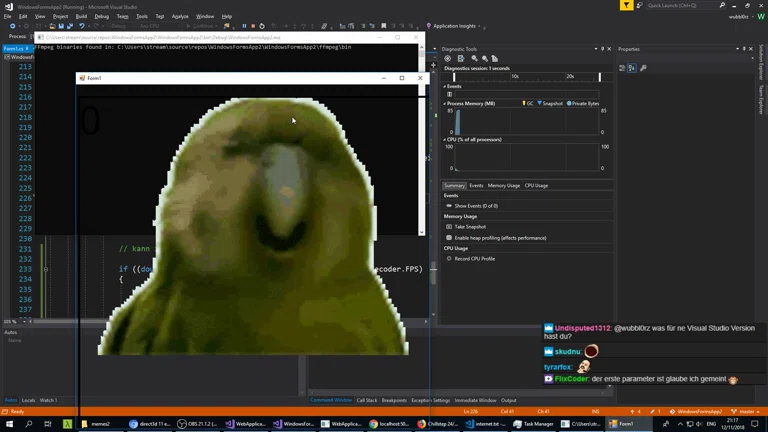Open the Debug configuration dropdown
Image resolution: width=768 pixels, height=432 pixels.
tap(121, 26)
